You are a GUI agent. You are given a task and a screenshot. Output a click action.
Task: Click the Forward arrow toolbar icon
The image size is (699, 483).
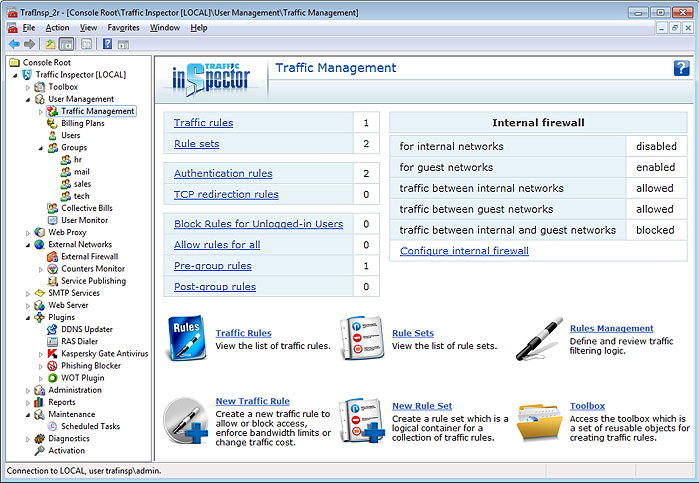29,44
